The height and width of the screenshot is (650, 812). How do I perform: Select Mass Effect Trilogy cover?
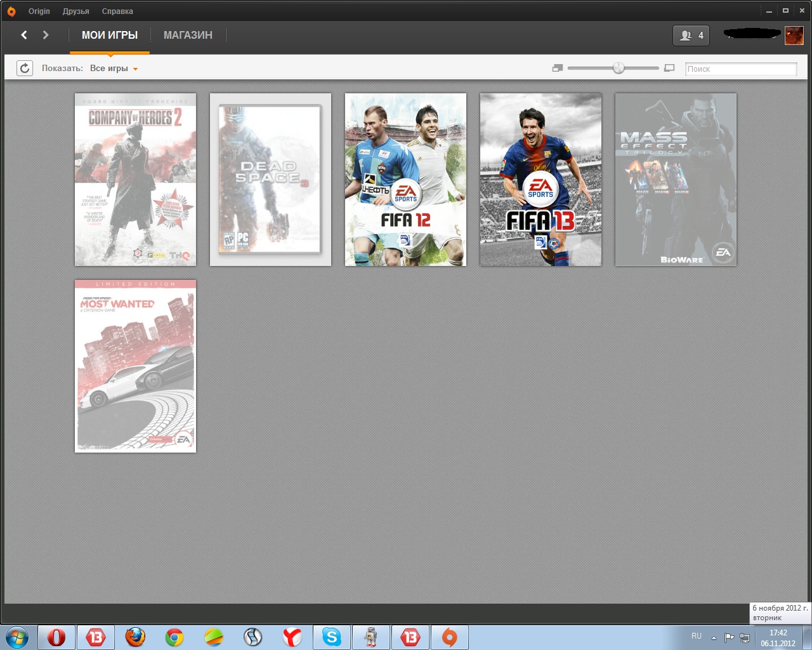(676, 180)
